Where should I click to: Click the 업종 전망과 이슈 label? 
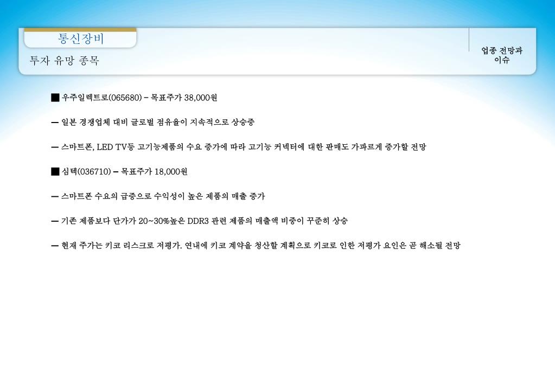[x=501, y=55]
